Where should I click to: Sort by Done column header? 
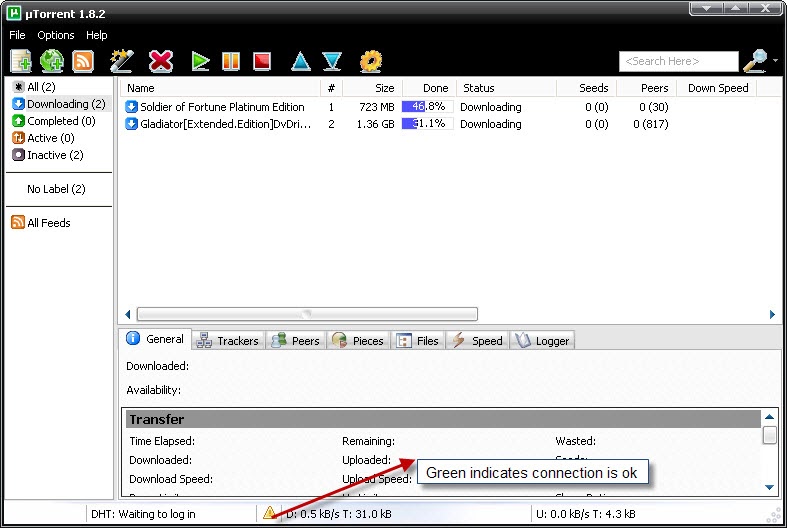[429, 88]
